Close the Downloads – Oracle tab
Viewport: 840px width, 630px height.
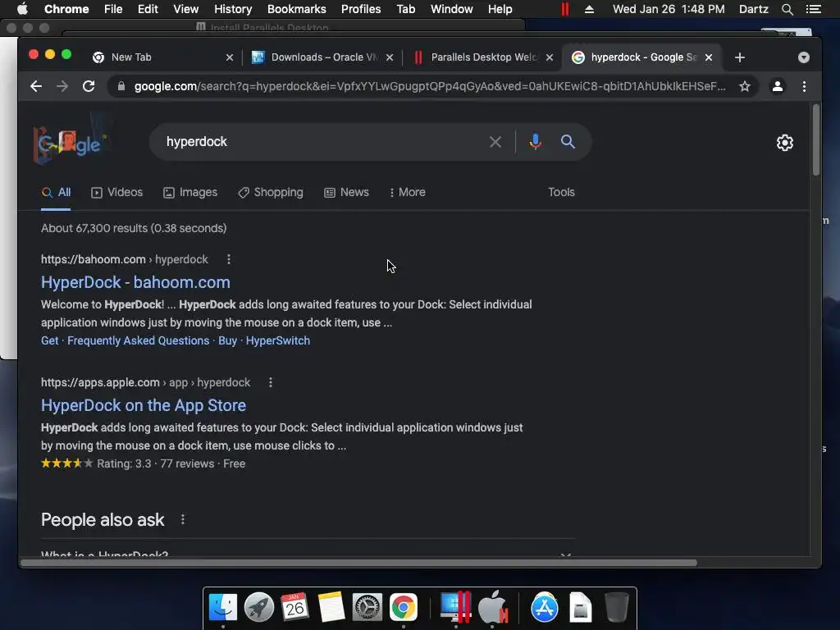(x=390, y=57)
